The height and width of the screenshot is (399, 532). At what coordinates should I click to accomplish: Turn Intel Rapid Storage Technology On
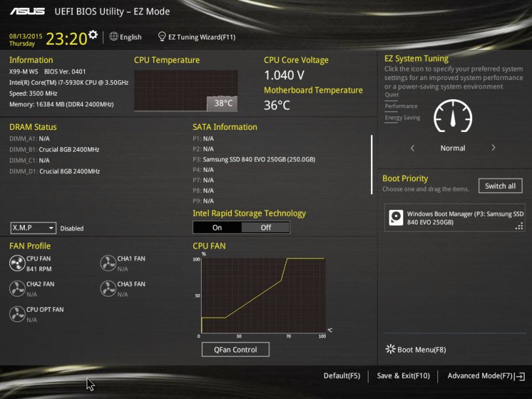tap(217, 228)
